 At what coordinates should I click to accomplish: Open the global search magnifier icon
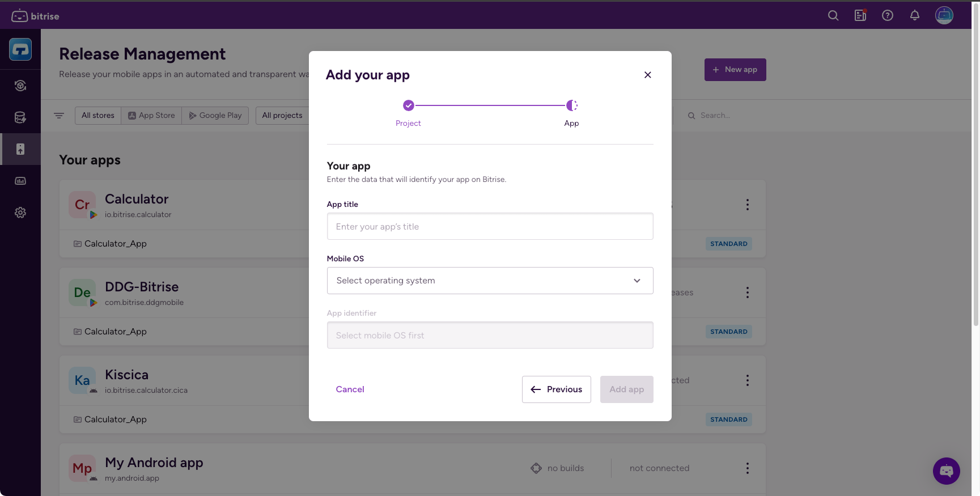pos(833,16)
